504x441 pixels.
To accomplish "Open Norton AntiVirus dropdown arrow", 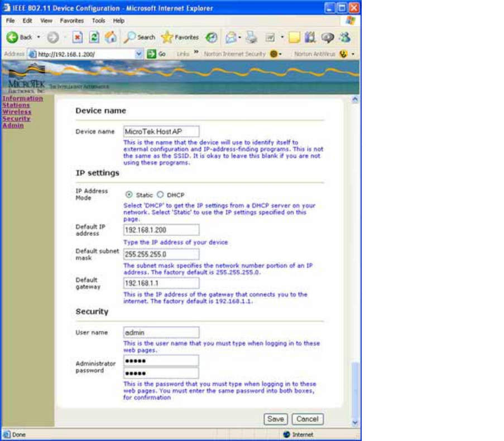I will click(353, 54).
